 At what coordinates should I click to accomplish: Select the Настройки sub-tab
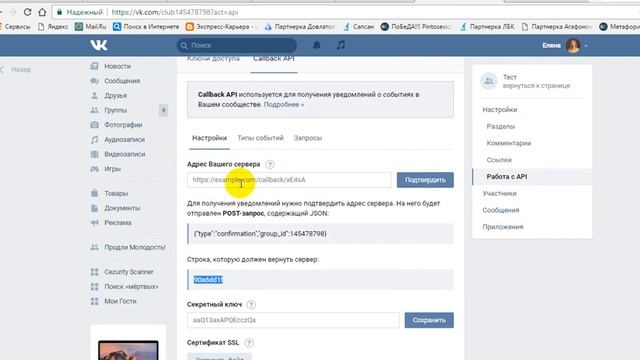pos(209,138)
